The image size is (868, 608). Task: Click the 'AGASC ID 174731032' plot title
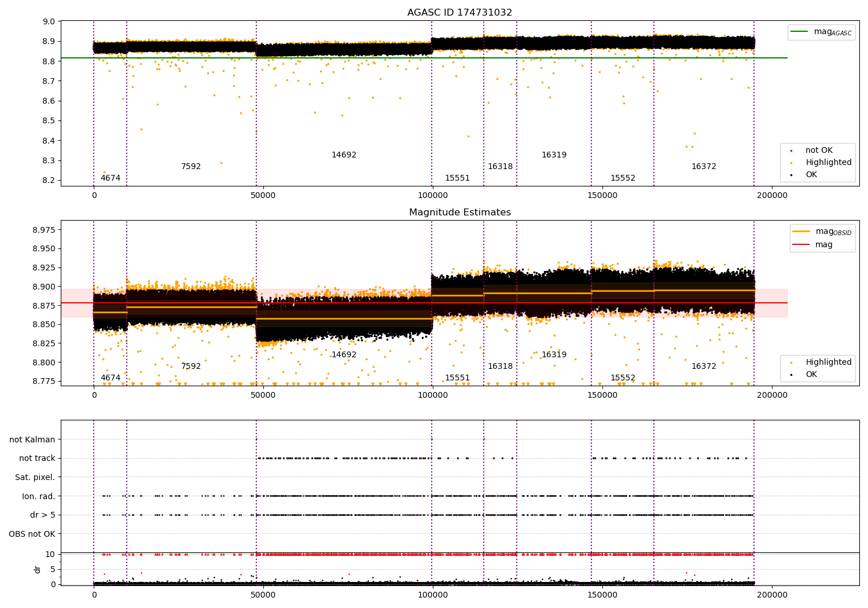(x=459, y=13)
